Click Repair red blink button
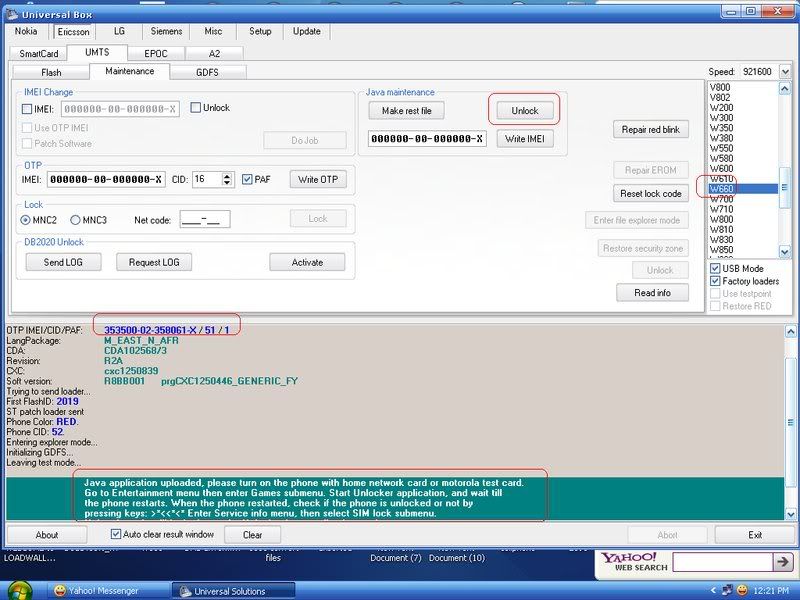The height and width of the screenshot is (600, 800). point(651,130)
